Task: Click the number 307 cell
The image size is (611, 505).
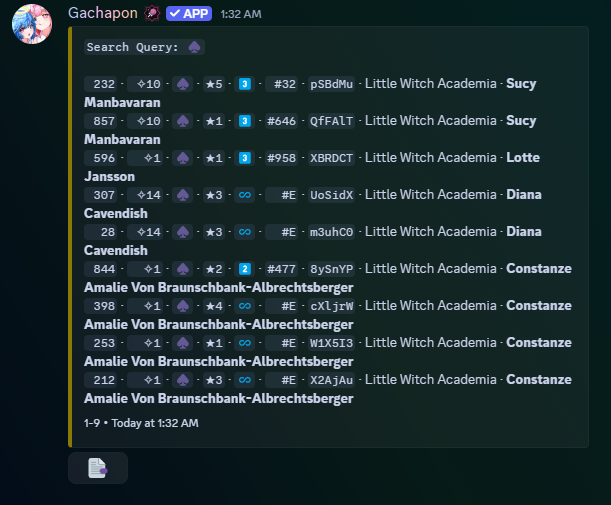Action: tap(101, 195)
